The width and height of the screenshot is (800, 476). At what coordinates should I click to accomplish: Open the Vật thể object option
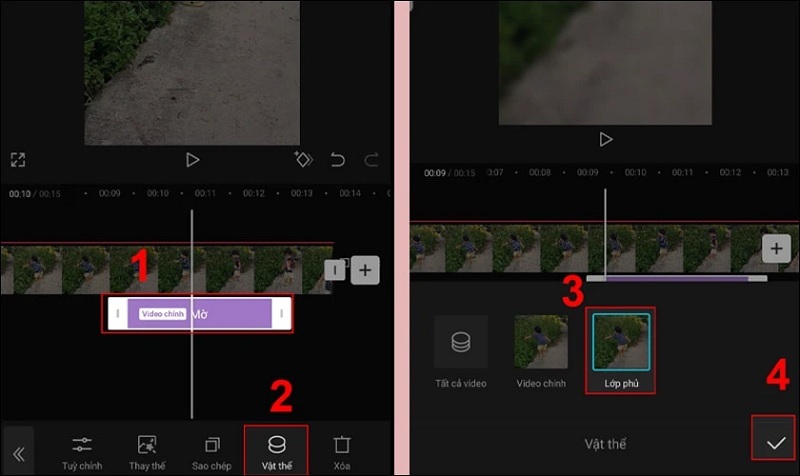coord(276,451)
